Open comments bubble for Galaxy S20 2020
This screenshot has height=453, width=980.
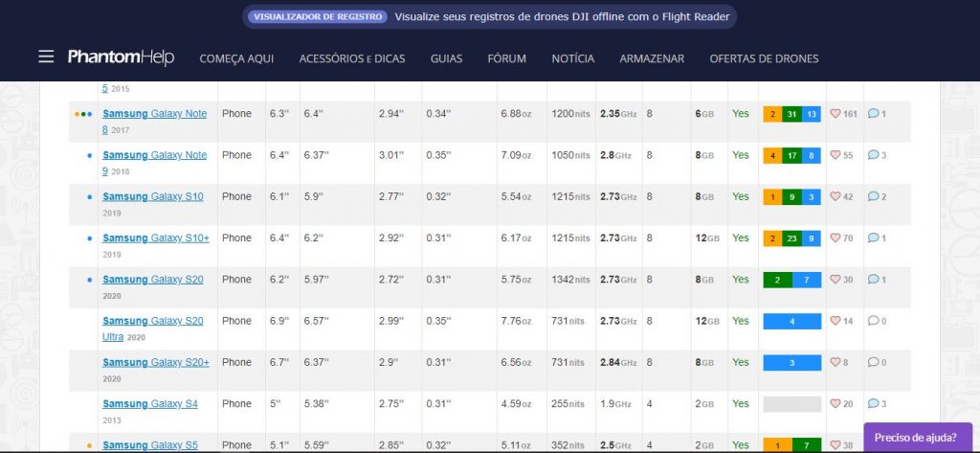point(873,280)
